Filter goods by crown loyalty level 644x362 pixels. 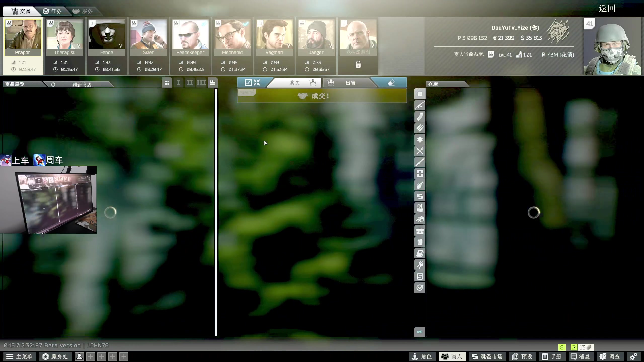(213, 83)
